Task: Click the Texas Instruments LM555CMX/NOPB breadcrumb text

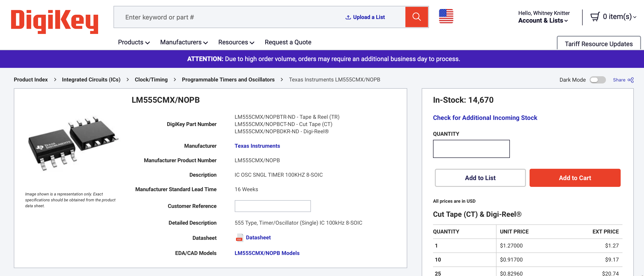Action: pos(334,80)
